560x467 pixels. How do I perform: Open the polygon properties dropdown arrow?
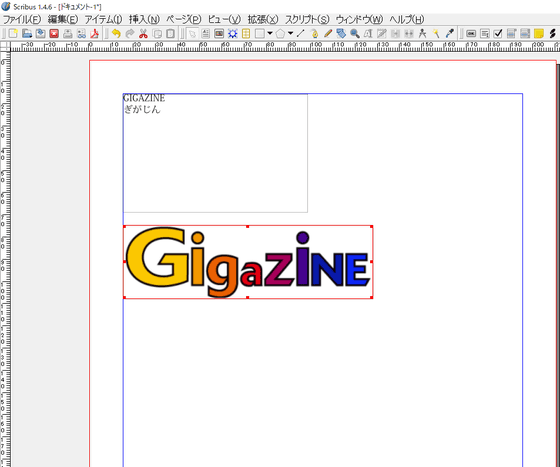click(x=290, y=33)
